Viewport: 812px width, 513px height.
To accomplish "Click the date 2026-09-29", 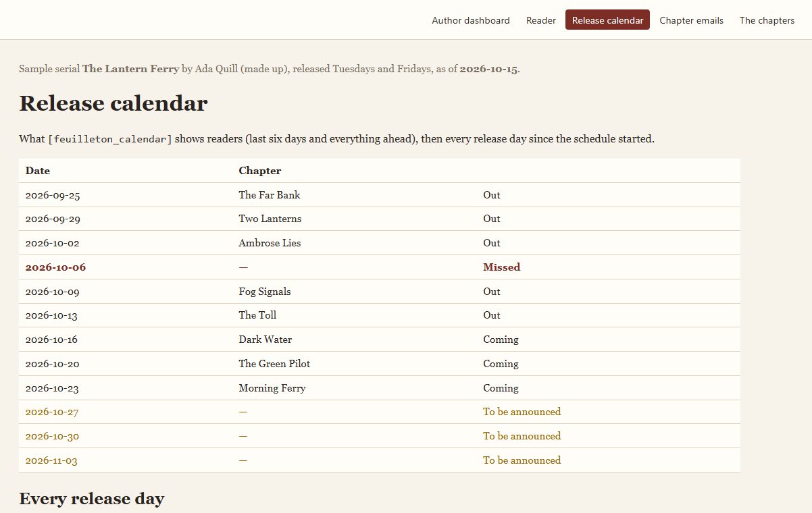I will (x=53, y=219).
